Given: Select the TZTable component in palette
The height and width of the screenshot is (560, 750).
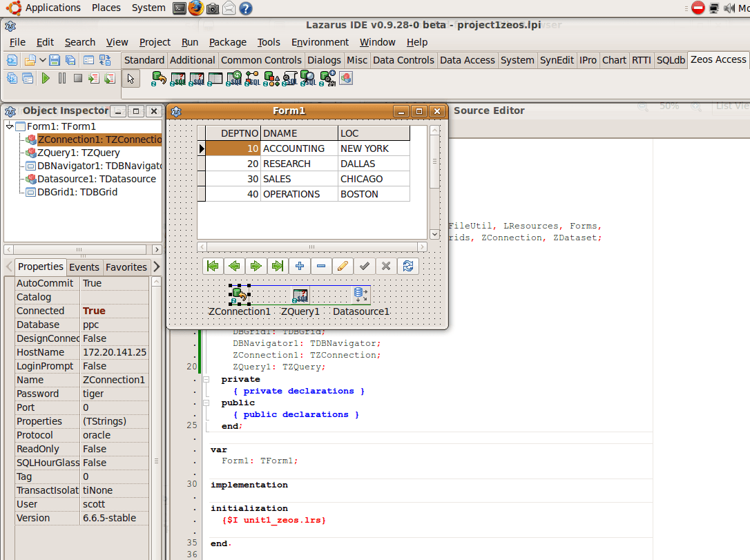Looking at the screenshot, I should [215, 79].
